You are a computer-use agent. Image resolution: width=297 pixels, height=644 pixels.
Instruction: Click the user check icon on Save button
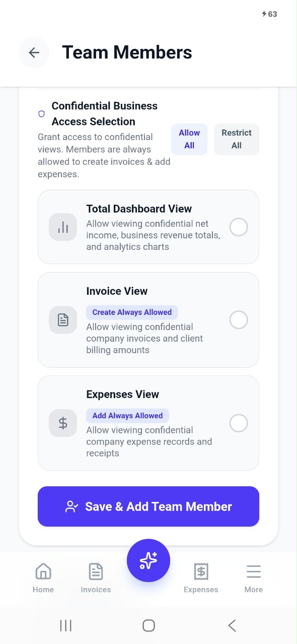pyautogui.click(x=72, y=506)
